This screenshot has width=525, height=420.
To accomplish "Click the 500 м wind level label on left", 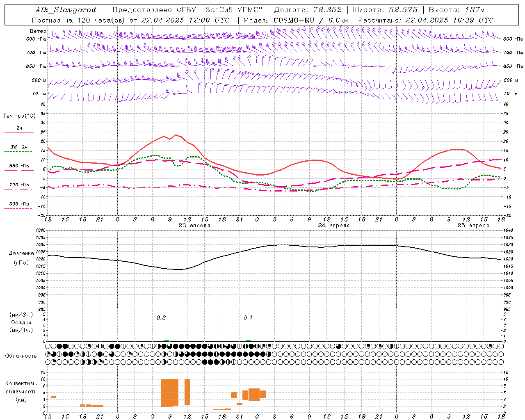I will [x=39, y=80].
